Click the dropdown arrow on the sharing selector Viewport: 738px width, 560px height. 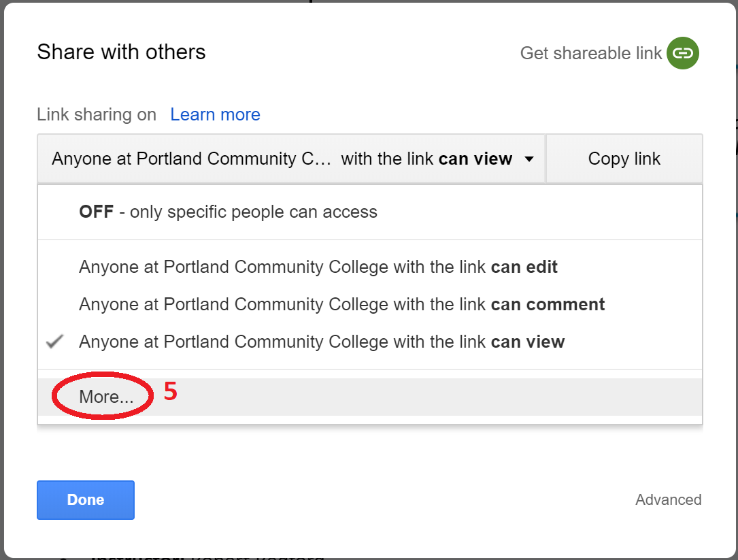529,159
